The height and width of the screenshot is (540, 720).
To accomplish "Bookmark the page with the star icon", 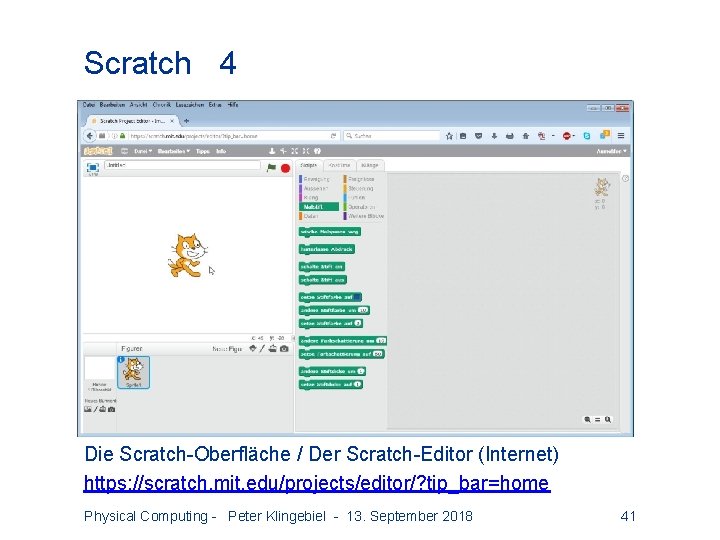I will tap(449, 136).
